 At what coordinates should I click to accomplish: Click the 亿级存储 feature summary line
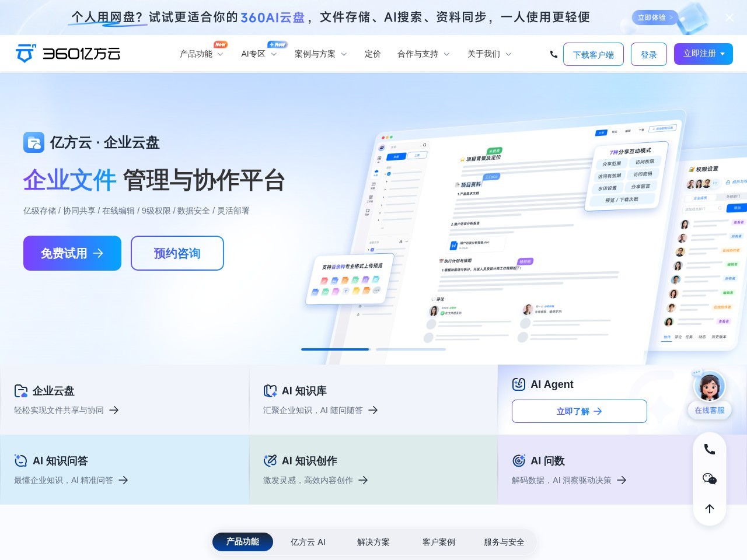click(x=137, y=211)
